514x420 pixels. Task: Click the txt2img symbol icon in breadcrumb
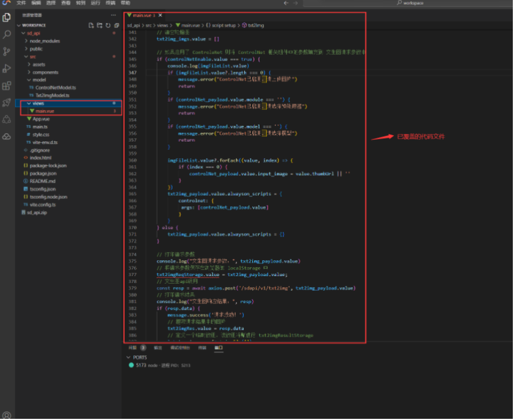[x=245, y=25]
